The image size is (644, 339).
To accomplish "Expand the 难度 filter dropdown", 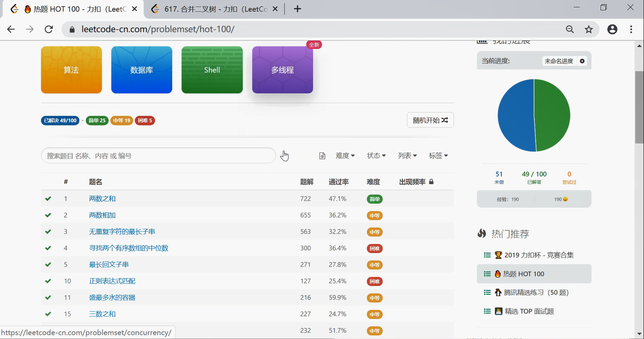I will pos(345,156).
